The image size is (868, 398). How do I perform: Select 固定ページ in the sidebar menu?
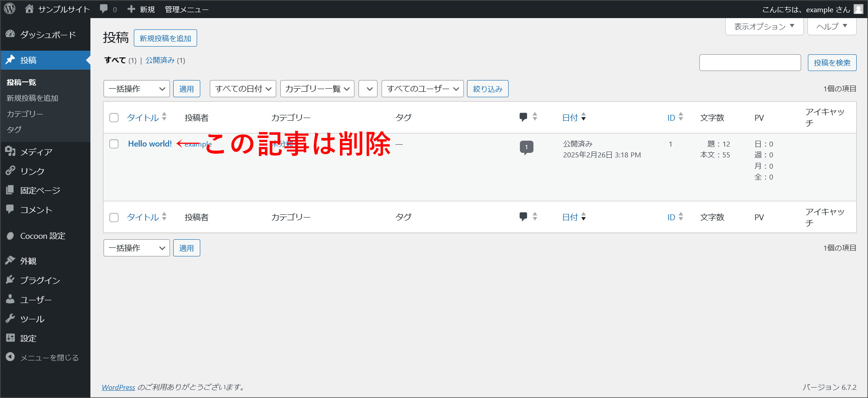pos(40,190)
